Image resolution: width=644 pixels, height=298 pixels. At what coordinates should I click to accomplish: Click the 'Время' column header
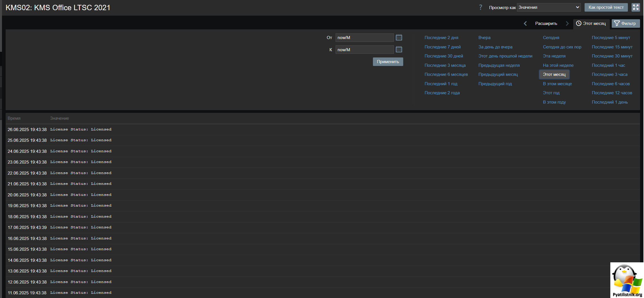tap(14, 118)
